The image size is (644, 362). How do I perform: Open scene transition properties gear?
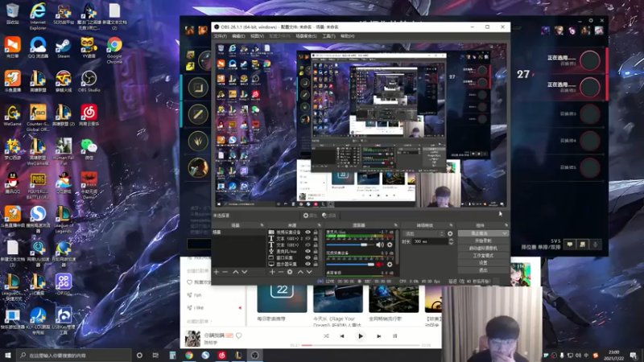tap(450, 233)
